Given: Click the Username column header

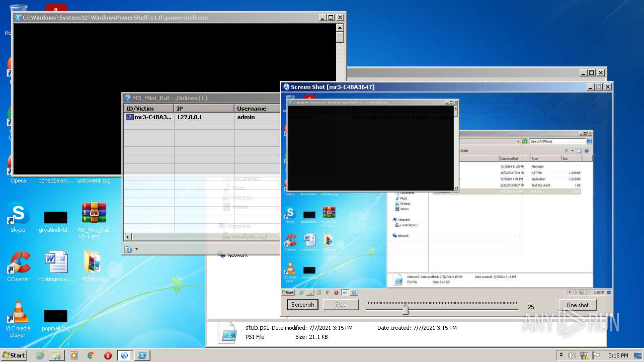Looking at the screenshot, I should (x=257, y=108).
